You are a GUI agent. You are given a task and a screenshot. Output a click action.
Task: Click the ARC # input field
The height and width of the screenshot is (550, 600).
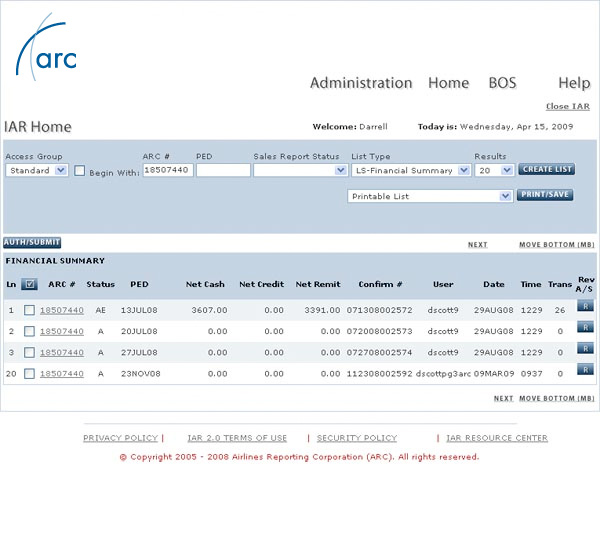pyautogui.click(x=168, y=170)
